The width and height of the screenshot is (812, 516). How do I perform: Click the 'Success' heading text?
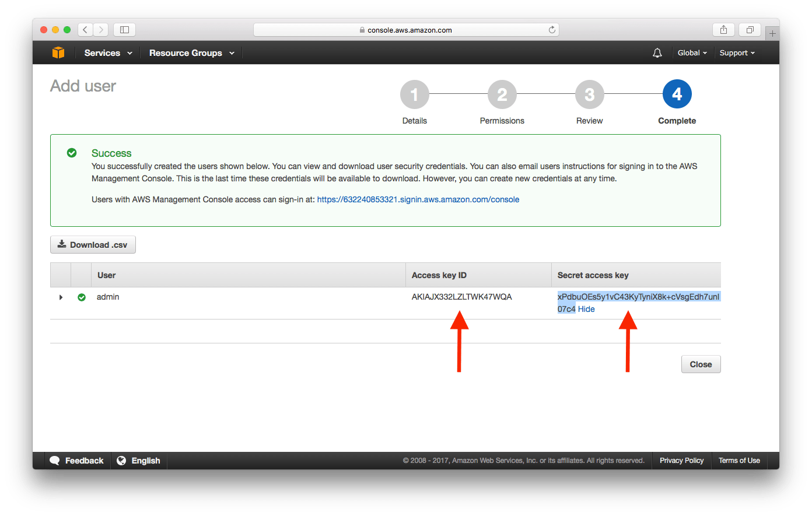tap(111, 153)
